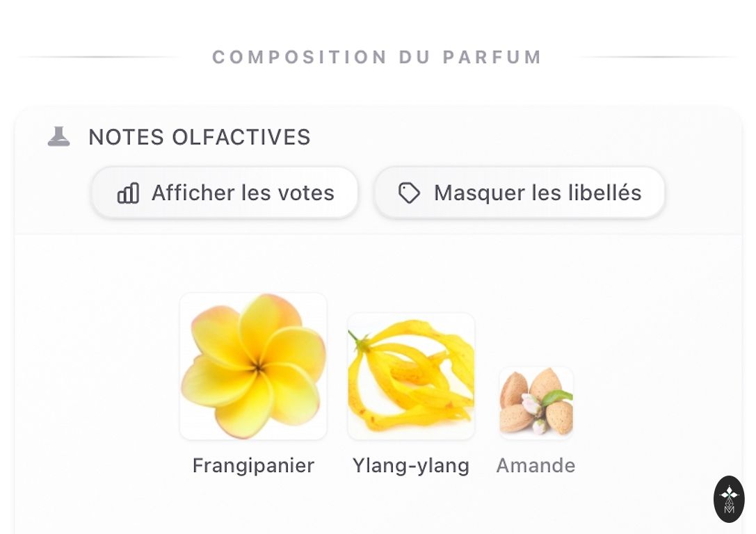Click the perfume flask icon beside Notes Olfactives
The height and width of the screenshot is (534, 756).
(x=58, y=137)
